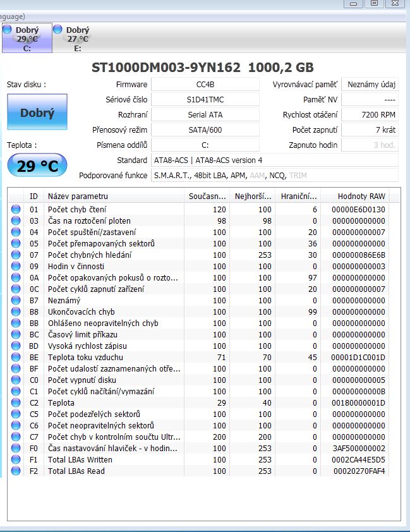Click the status orb for row C6 neopravitelných sektorů
Viewport: 410px width, 532px height.
point(16,425)
